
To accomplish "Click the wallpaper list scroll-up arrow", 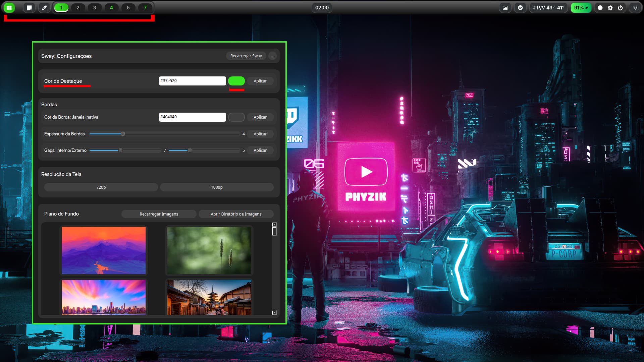I will coord(274,225).
